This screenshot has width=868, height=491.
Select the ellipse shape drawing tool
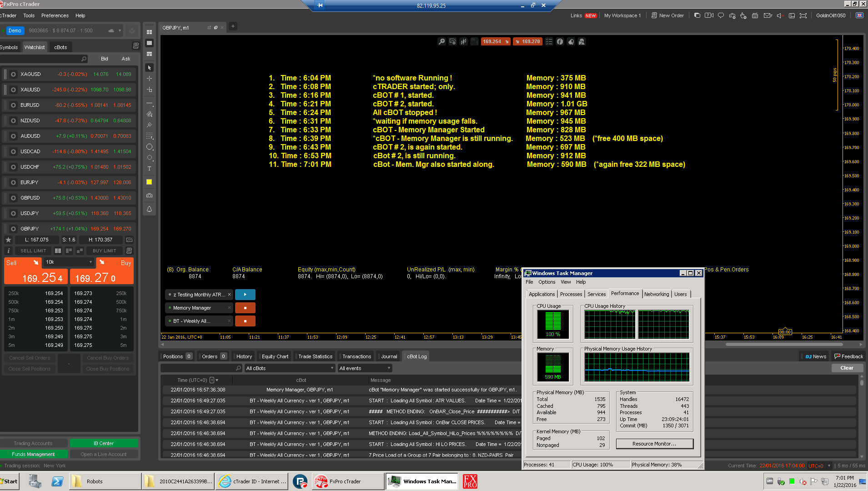pos(149,147)
